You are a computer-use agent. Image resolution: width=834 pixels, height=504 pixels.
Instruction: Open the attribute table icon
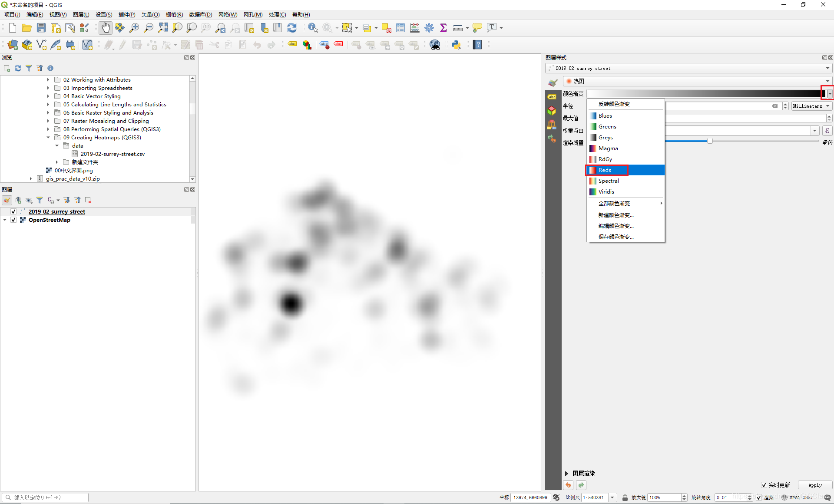click(400, 28)
